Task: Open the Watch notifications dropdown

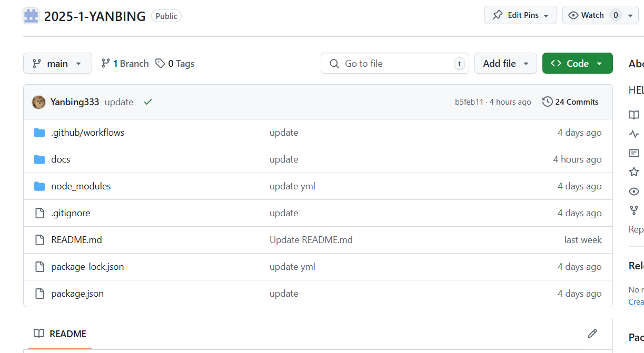Action: (600, 15)
